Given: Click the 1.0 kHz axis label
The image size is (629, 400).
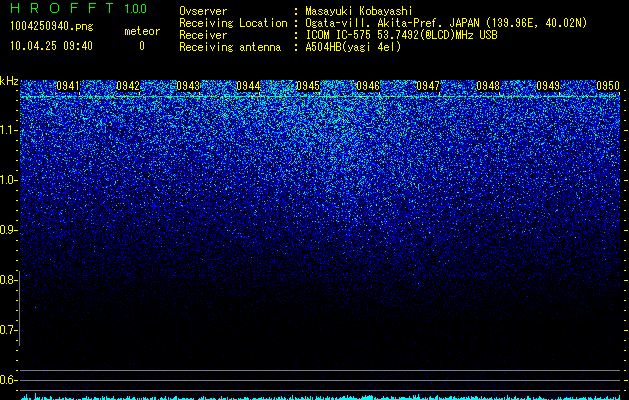Looking at the screenshot, I should 8,180.
